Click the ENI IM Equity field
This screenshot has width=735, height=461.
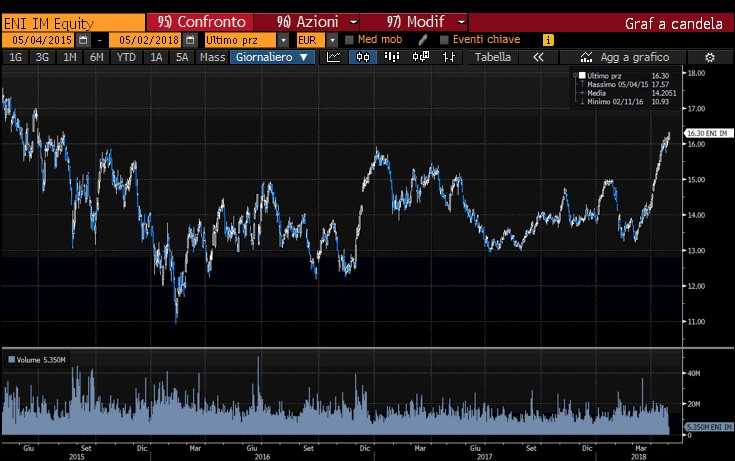point(74,23)
